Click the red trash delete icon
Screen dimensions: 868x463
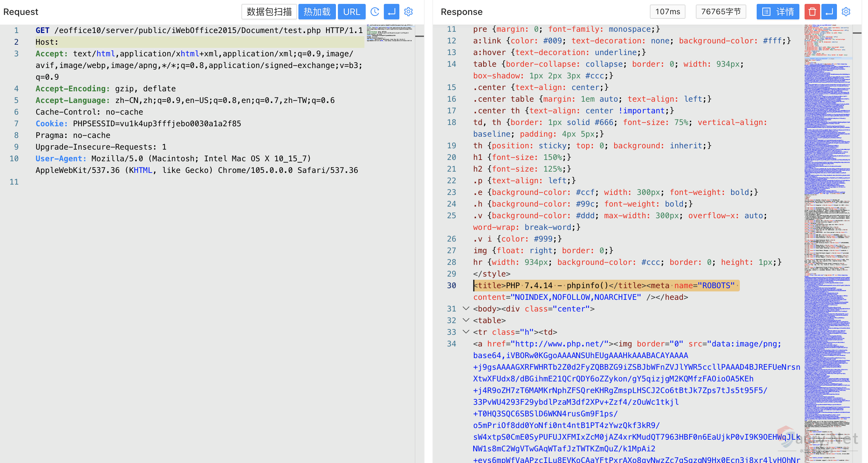pos(812,12)
